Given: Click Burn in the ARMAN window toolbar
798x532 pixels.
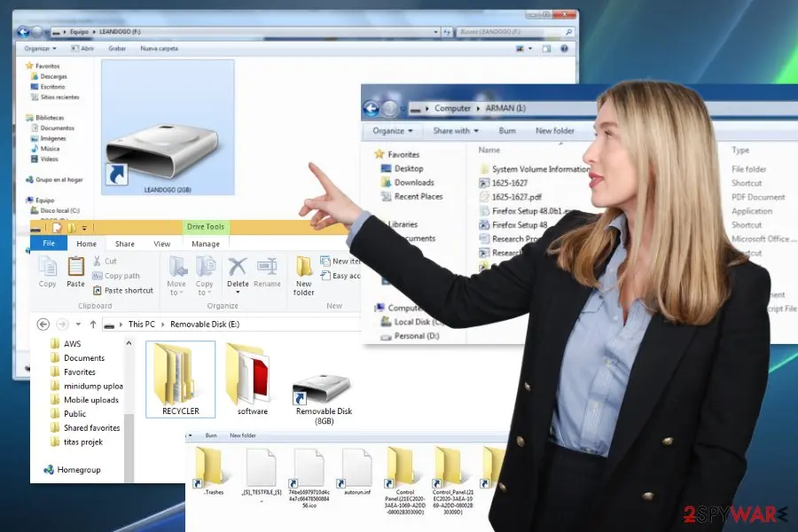Looking at the screenshot, I should pos(507,131).
